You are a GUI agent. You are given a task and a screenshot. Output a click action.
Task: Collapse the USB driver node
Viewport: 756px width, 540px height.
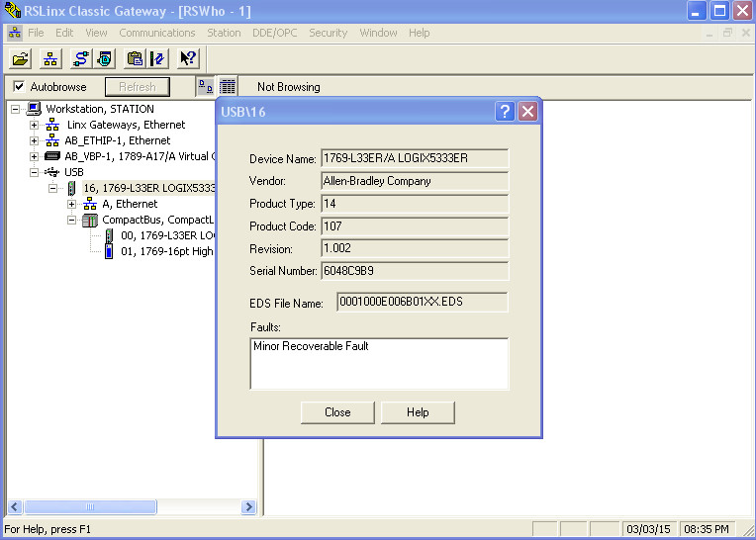tap(34, 172)
